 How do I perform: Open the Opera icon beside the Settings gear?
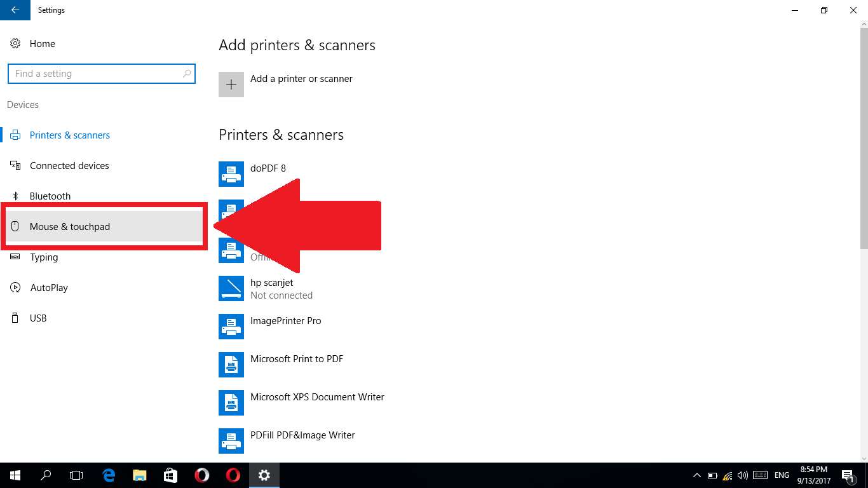233,475
